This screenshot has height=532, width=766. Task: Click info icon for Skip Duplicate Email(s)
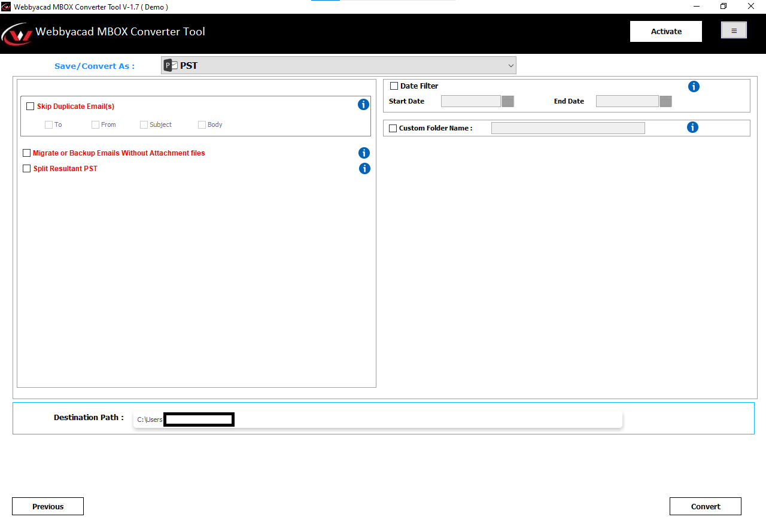363,105
